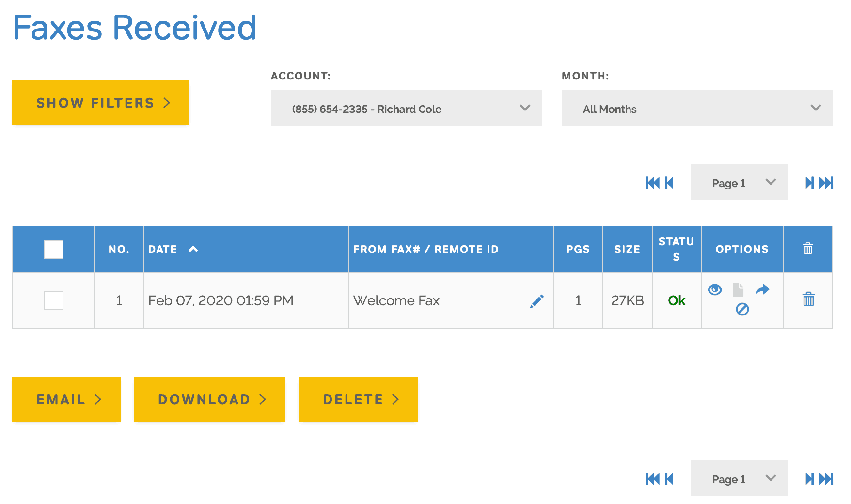This screenshot has height=504, width=851.
Task: Click previous page arrow in bottom pagination
Action: click(x=669, y=479)
